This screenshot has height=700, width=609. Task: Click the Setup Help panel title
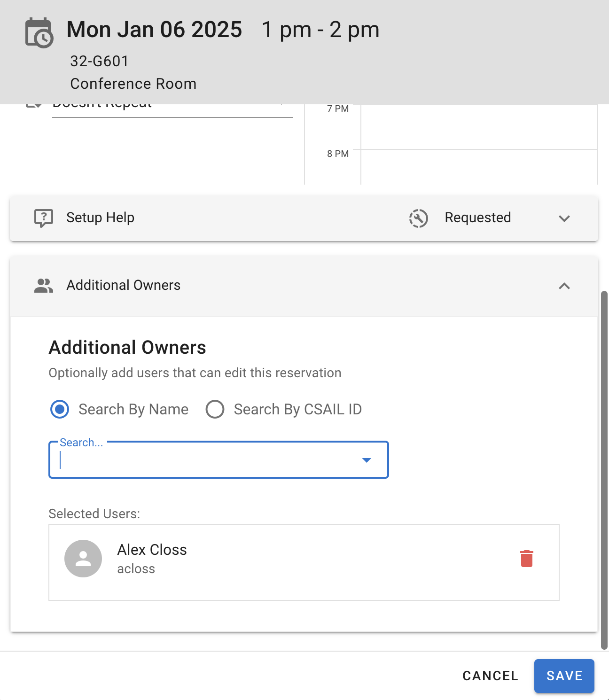[100, 218]
